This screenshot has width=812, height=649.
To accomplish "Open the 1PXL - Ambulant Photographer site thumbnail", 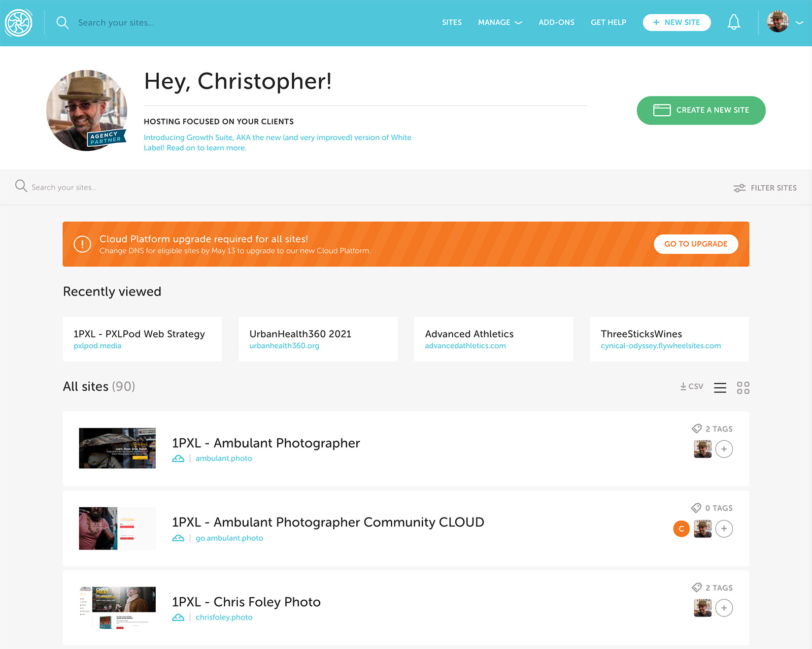I will coord(117,448).
